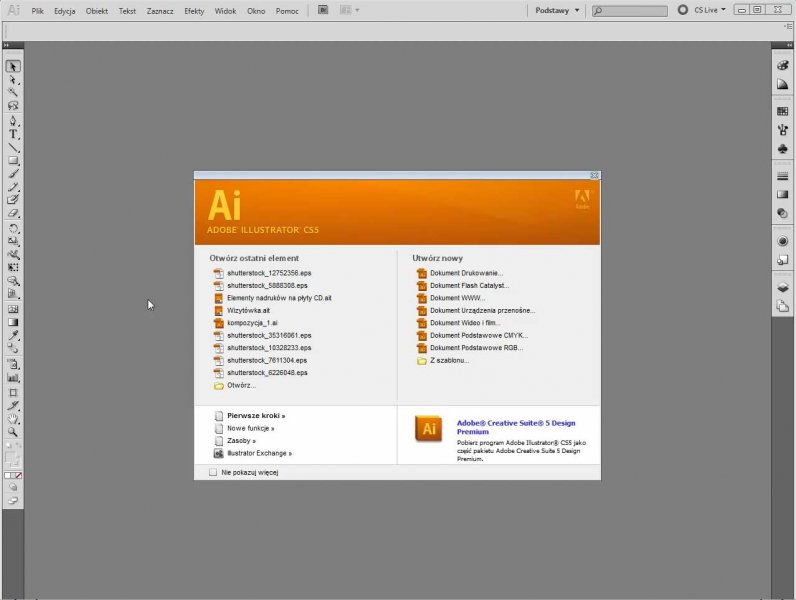Open the Layers panel icon
This screenshot has width=796, height=600.
783,288
